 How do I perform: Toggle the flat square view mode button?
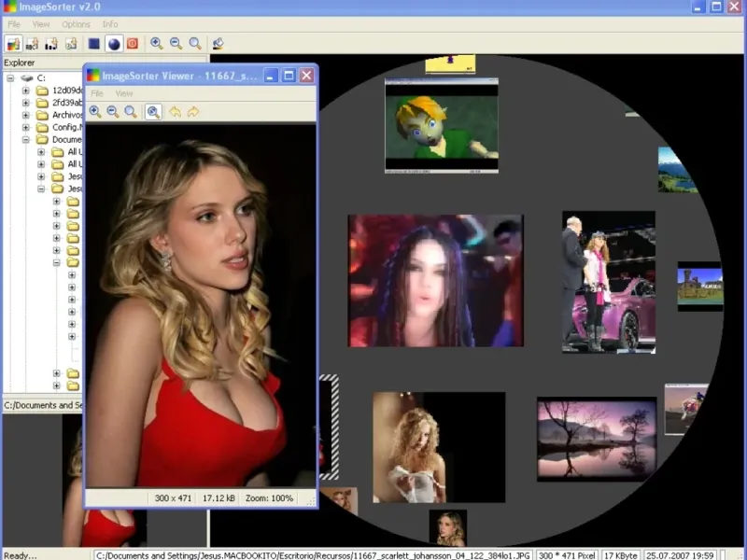click(93, 44)
